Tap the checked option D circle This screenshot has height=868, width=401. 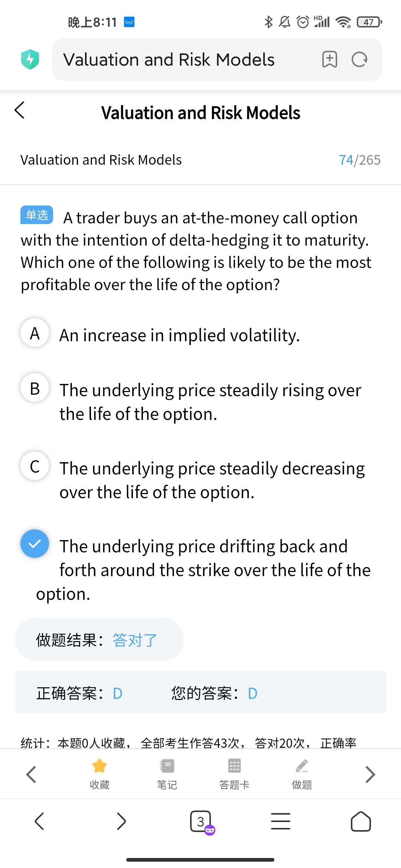point(35,544)
